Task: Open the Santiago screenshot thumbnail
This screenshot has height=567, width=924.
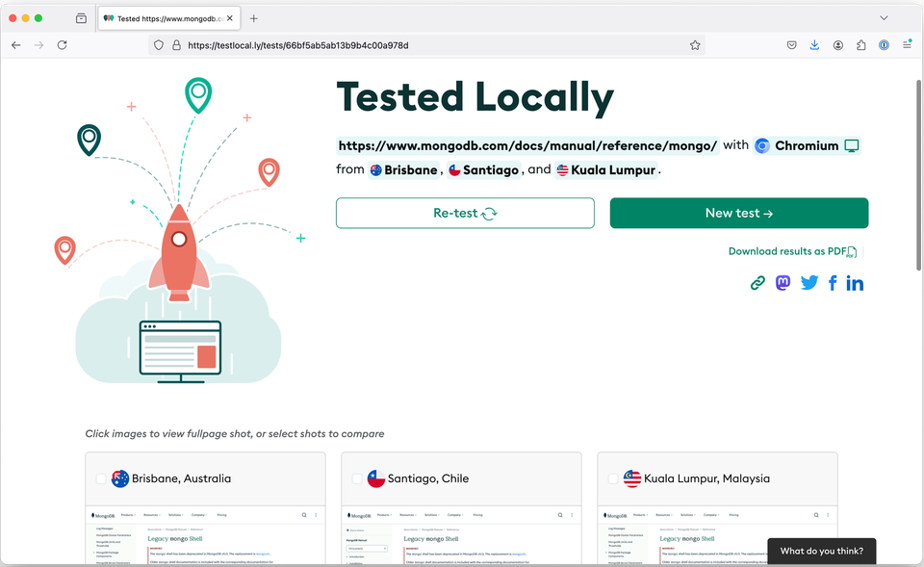Action: click(x=461, y=536)
